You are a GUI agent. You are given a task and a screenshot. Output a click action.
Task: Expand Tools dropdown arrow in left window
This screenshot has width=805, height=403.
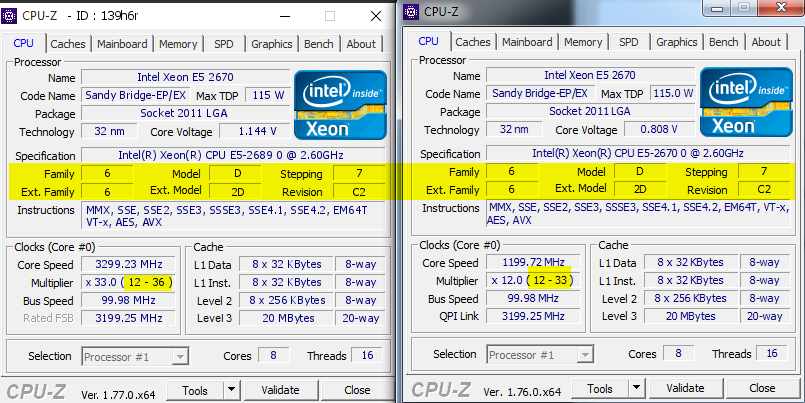click(232, 391)
